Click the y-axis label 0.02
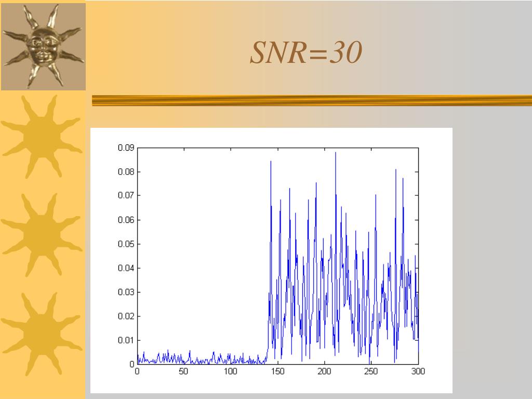This screenshot has height=399, width=532. (126, 316)
